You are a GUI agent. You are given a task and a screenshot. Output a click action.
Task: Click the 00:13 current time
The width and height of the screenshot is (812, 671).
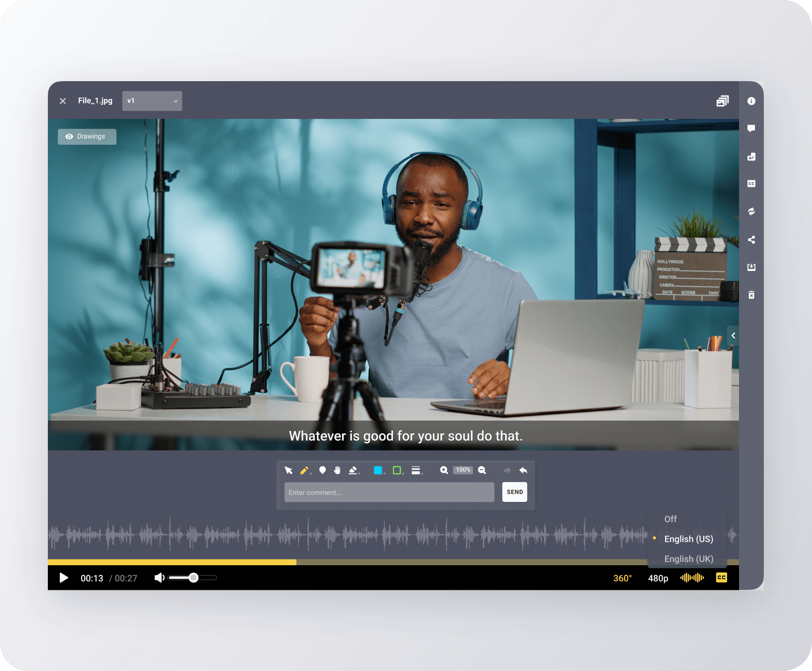[x=92, y=578]
